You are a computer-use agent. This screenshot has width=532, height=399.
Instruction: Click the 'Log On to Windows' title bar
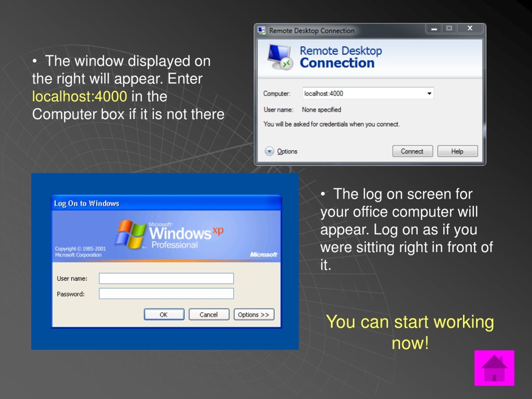pos(166,203)
